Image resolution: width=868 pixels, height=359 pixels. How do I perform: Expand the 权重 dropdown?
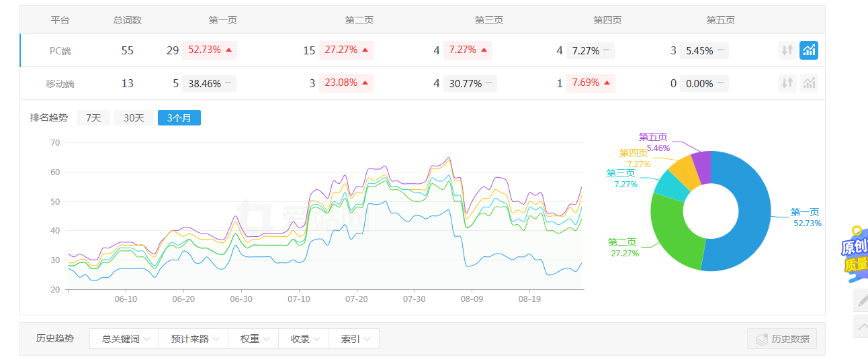253,339
